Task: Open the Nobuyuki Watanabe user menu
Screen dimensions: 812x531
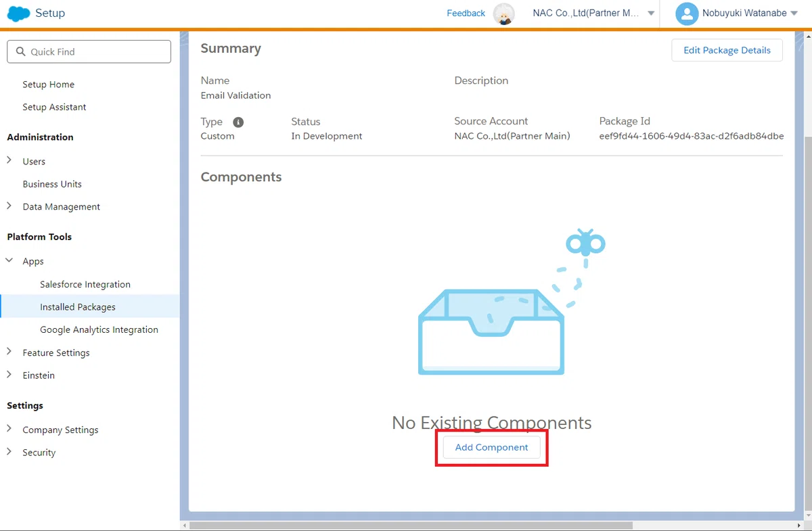Action: coord(750,14)
